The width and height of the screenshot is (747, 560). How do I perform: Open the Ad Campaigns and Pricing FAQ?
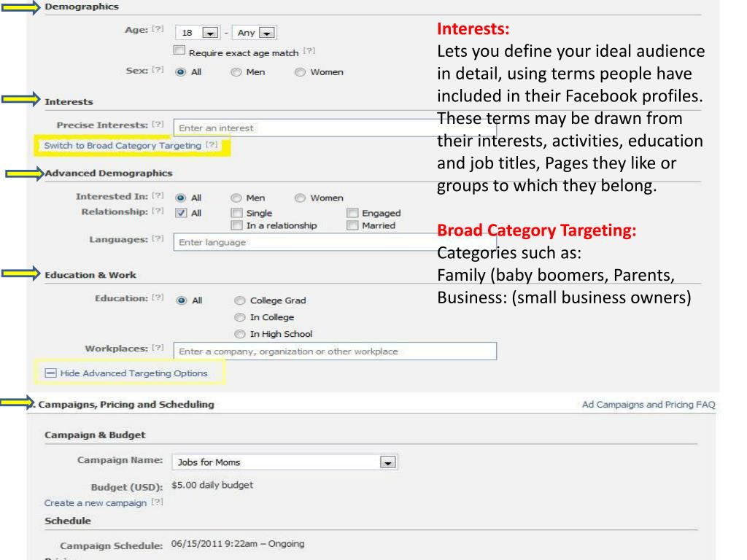coord(649,404)
